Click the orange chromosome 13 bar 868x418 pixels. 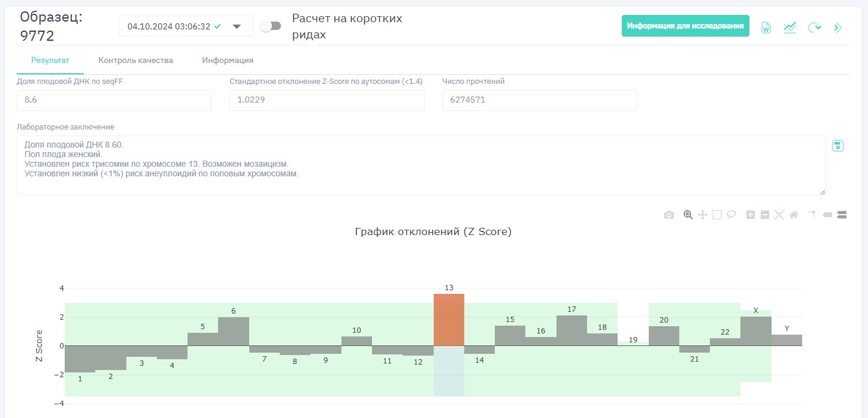(449, 320)
